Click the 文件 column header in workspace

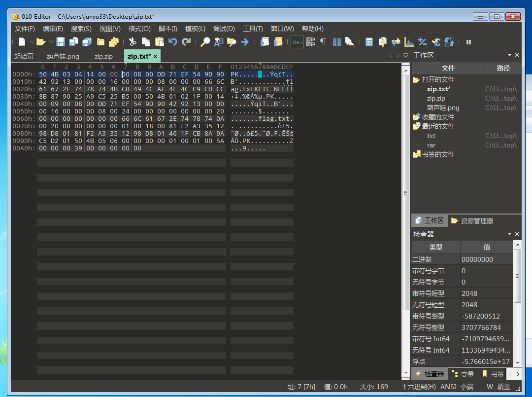[x=448, y=68]
